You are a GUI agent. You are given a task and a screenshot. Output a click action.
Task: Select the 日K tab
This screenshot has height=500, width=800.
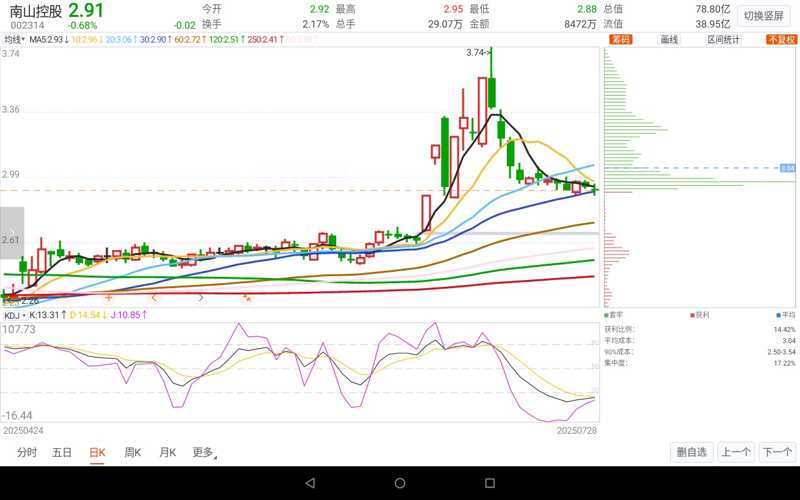coord(97,452)
